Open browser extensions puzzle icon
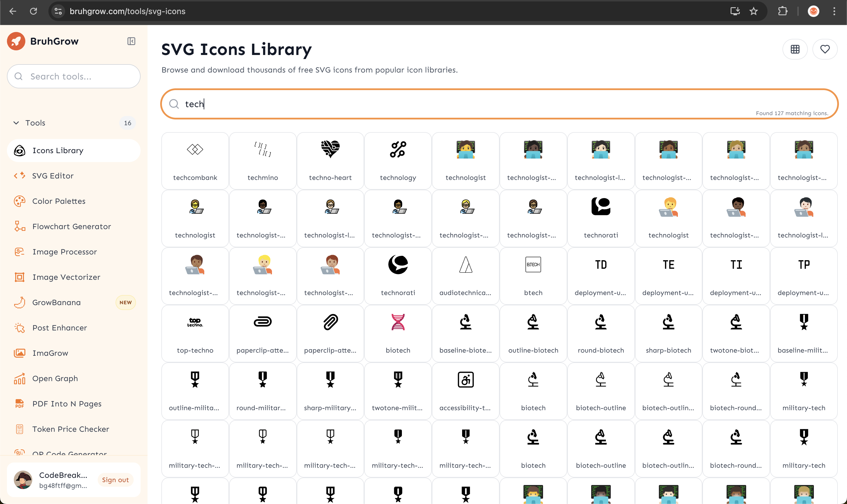Image resolution: width=847 pixels, height=504 pixels. coord(782,11)
